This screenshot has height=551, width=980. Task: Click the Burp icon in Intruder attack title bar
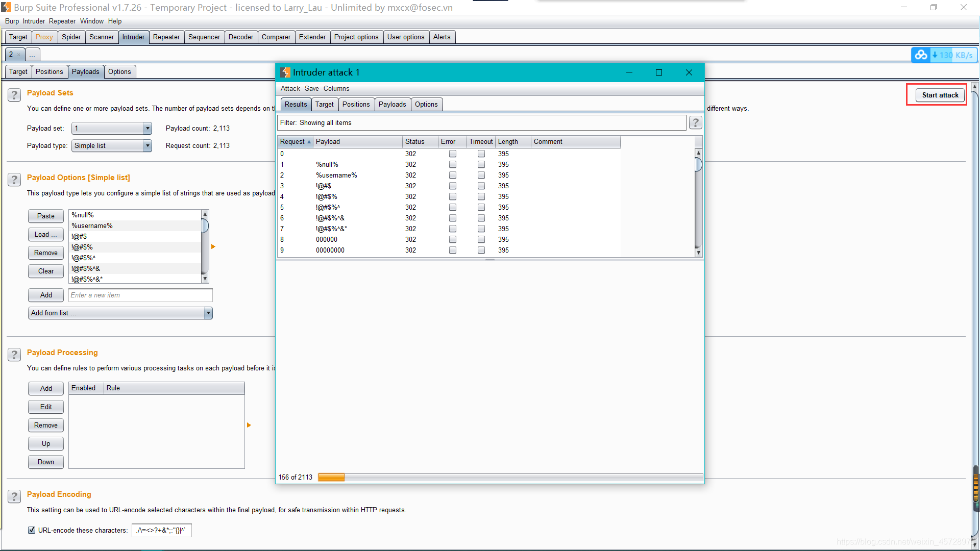(285, 72)
